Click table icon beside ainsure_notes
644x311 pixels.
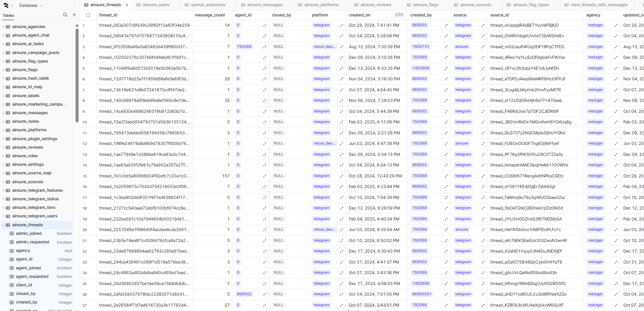click(8, 121)
